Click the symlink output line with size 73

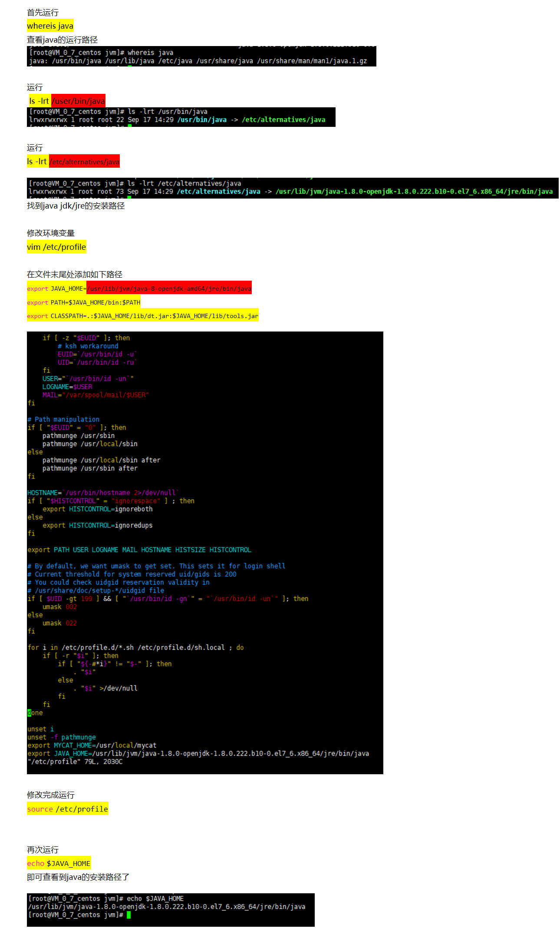pyautogui.click(x=291, y=192)
